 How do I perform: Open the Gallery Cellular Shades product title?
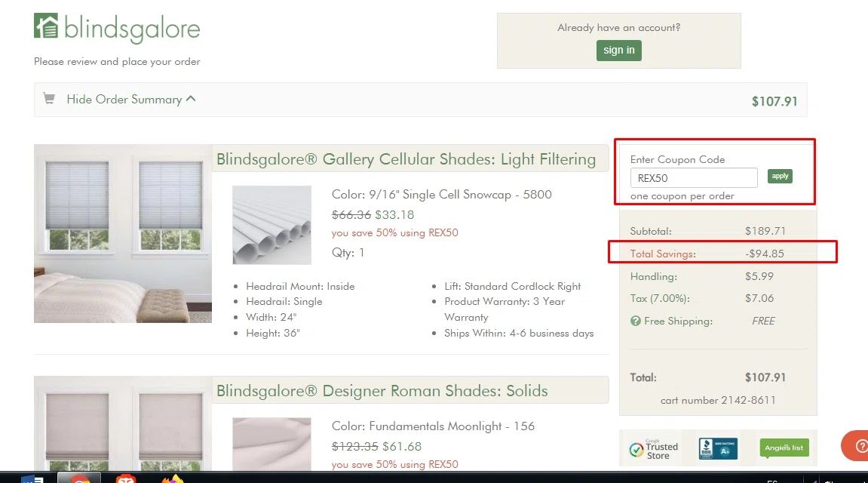click(406, 159)
